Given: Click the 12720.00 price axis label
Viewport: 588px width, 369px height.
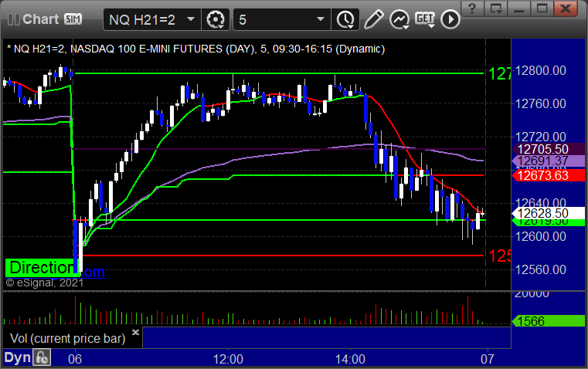Looking at the screenshot, I should [541, 137].
